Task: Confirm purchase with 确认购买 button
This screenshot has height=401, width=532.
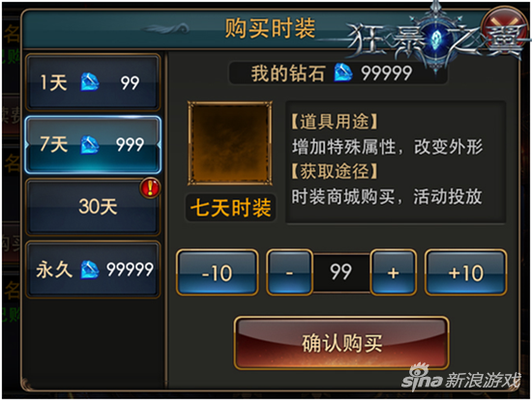Action: 341,343
